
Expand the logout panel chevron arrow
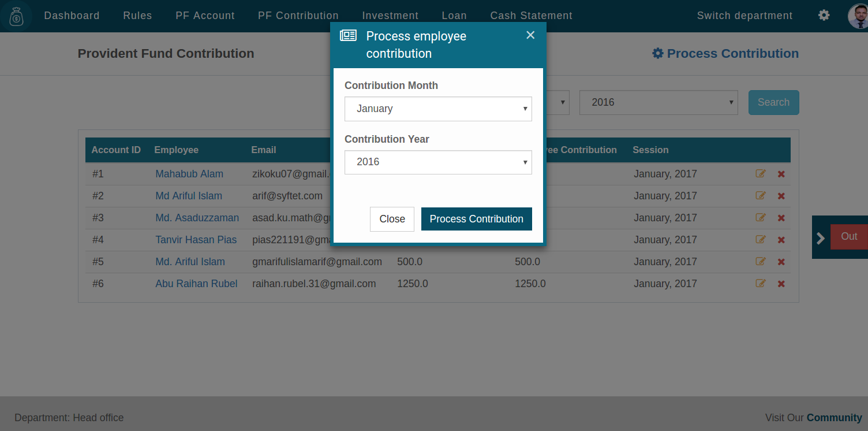click(821, 237)
